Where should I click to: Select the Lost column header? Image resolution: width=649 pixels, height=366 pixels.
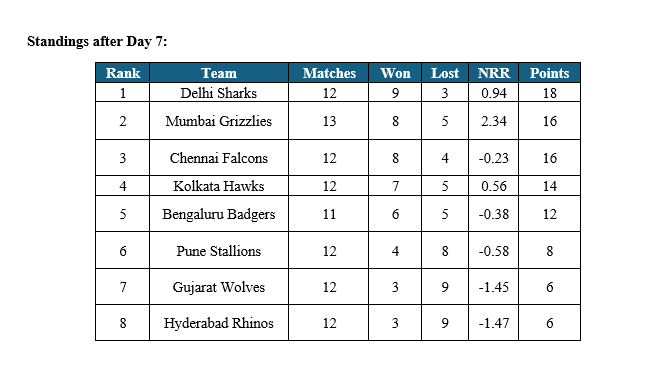tap(445, 73)
